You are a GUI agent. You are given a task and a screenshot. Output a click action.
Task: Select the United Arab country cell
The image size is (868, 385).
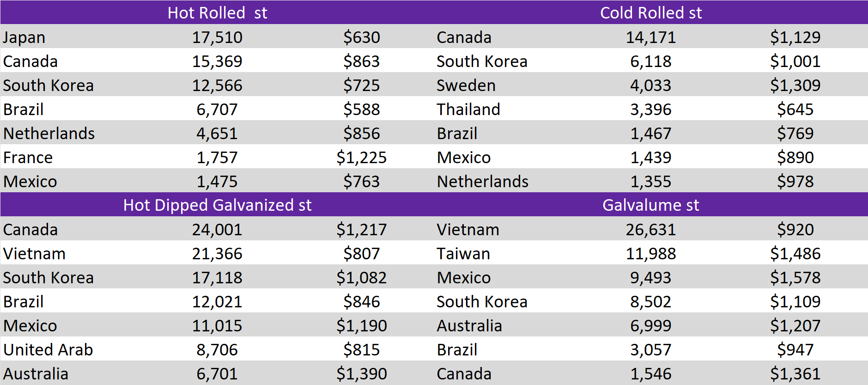(x=48, y=350)
